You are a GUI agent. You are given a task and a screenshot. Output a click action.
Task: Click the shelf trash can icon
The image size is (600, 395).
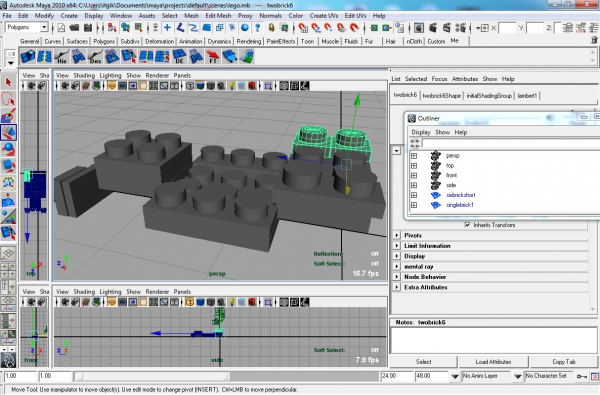[594, 40]
